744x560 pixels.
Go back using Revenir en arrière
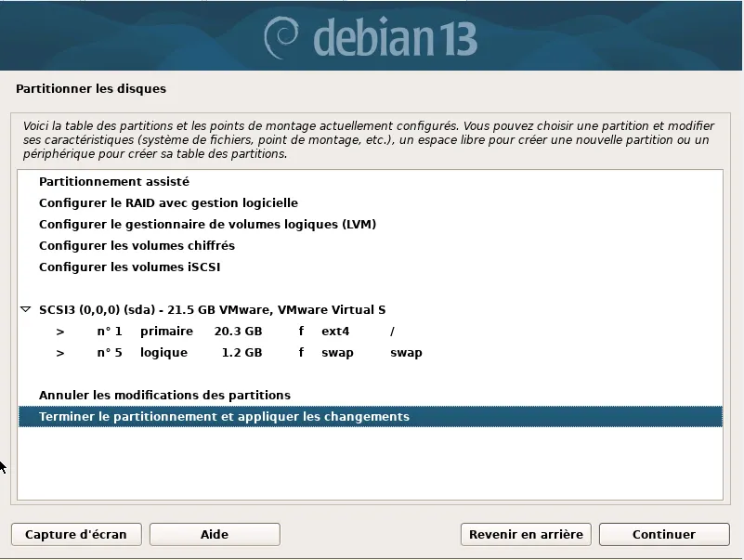point(526,534)
